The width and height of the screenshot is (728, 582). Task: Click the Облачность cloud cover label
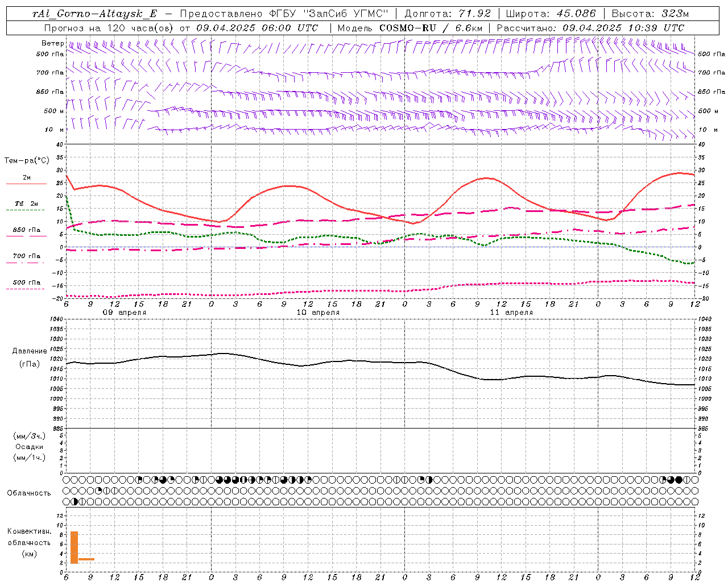point(29,493)
